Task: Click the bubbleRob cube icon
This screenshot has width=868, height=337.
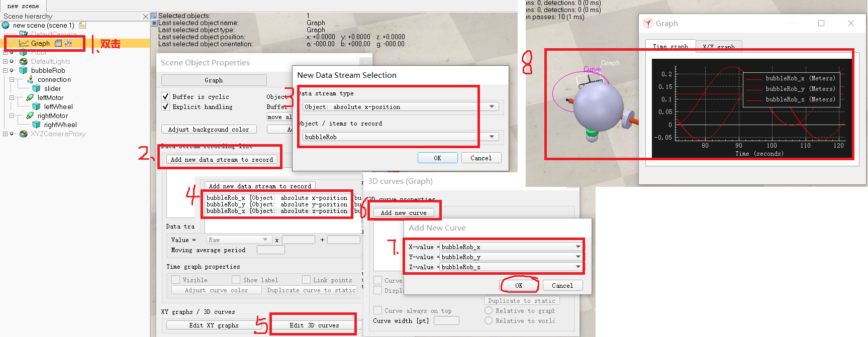Action: click(23, 70)
